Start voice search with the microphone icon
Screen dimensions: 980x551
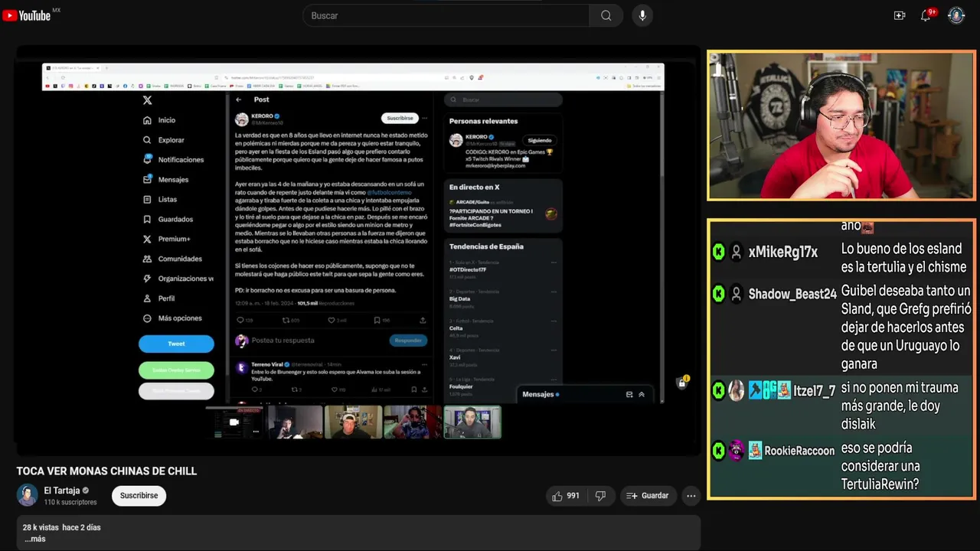point(642,15)
